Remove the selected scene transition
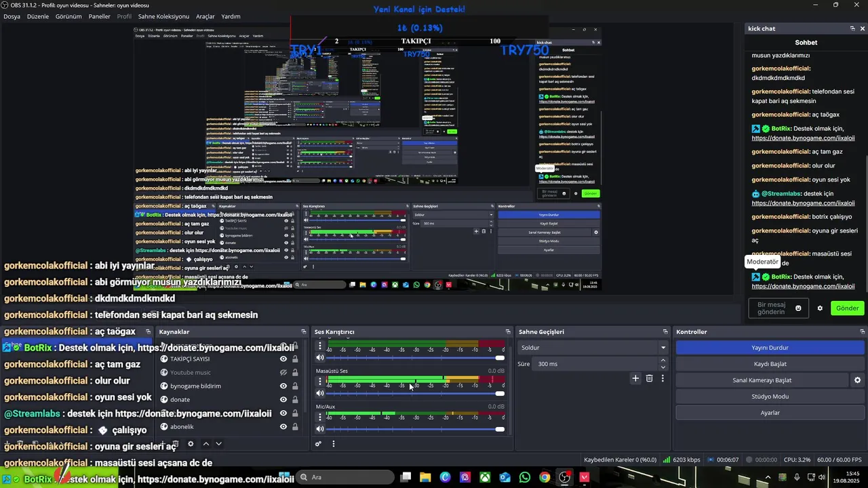Image resolution: width=868 pixels, height=488 pixels. tap(649, 378)
